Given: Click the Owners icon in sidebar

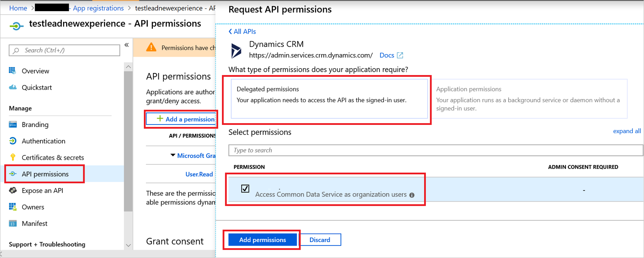Looking at the screenshot, I should pyautogui.click(x=13, y=207).
